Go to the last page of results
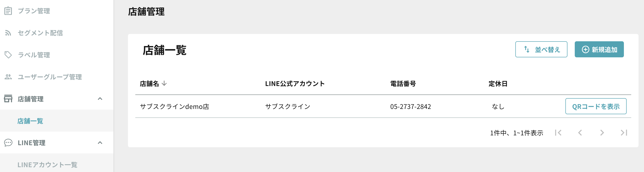The width and height of the screenshot is (644, 172). [624, 133]
